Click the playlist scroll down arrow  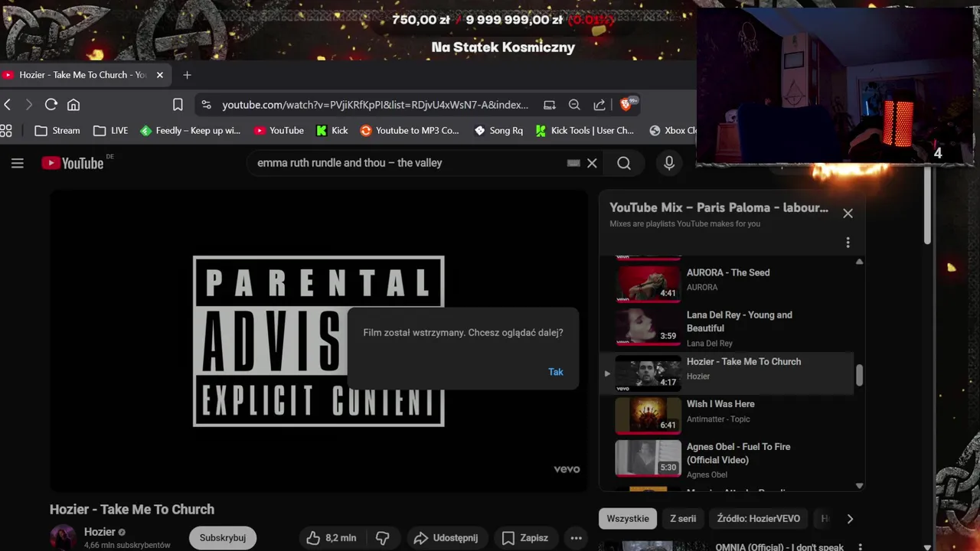pyautogui.click(x=859, y=485)
